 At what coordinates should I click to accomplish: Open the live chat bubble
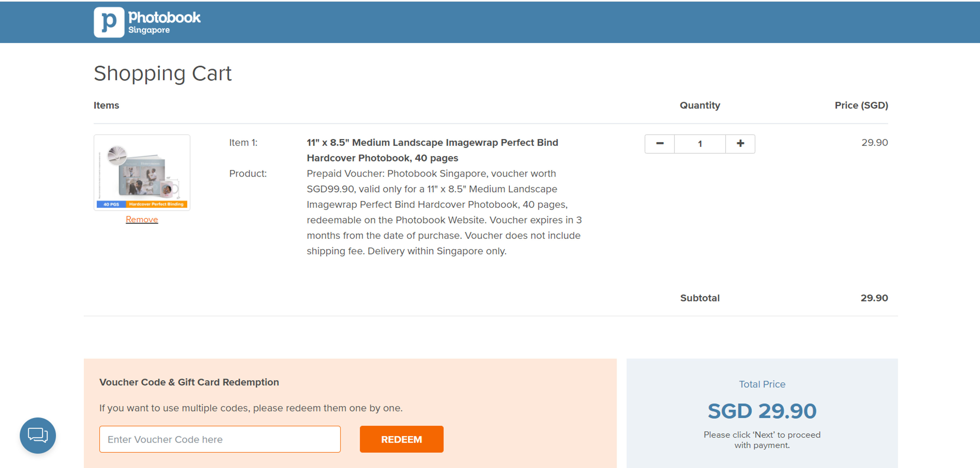pyautogui.click(x=38, y=435)
